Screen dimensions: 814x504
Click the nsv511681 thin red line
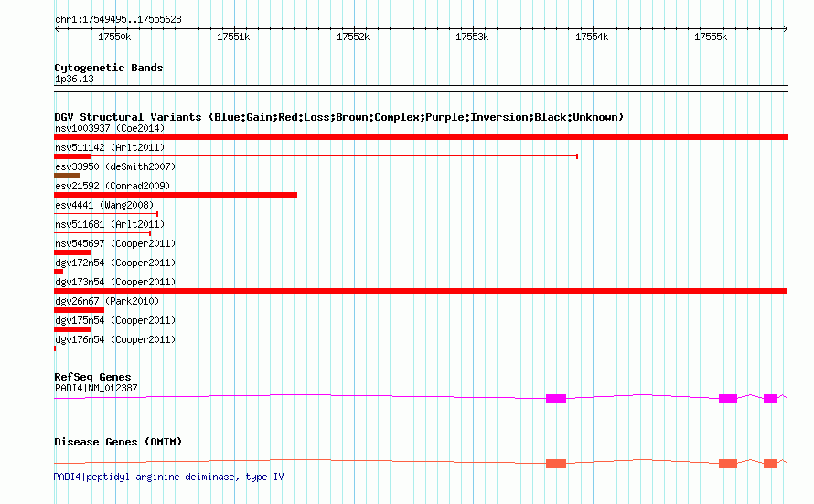click(x=102, y=233)
